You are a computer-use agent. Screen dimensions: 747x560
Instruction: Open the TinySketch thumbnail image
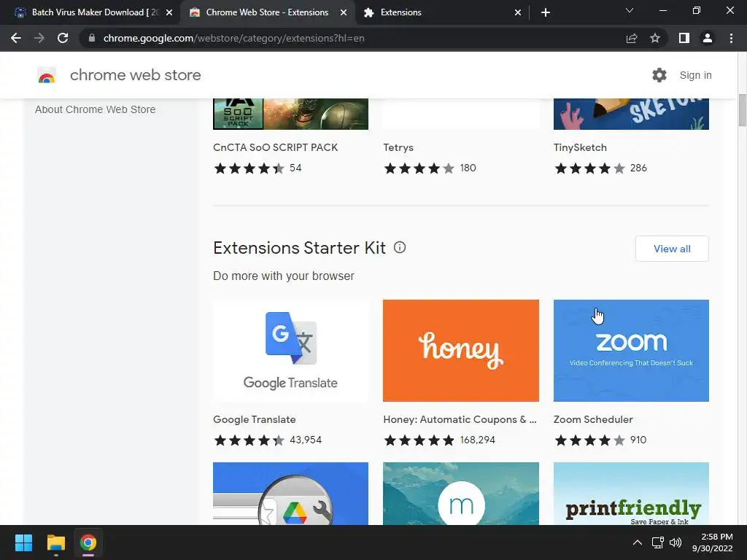click(631, 114)
